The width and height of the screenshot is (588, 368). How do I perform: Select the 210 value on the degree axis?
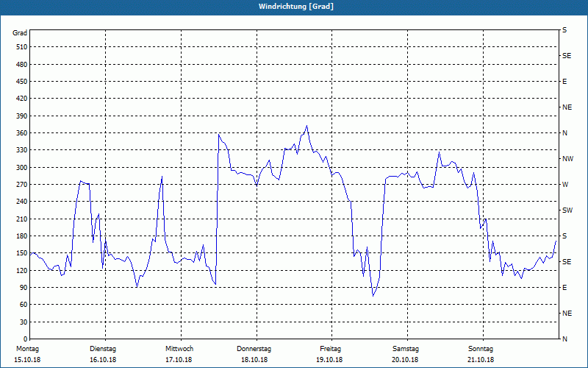(22, 219)
